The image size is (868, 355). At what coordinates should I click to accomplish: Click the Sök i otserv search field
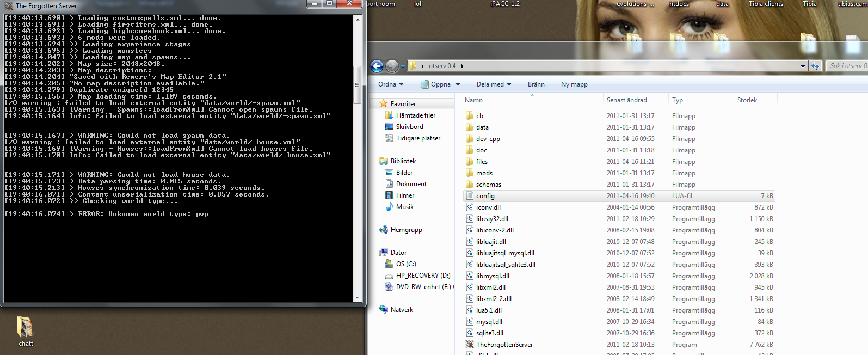pyautogui.click(x=846, y=66)
